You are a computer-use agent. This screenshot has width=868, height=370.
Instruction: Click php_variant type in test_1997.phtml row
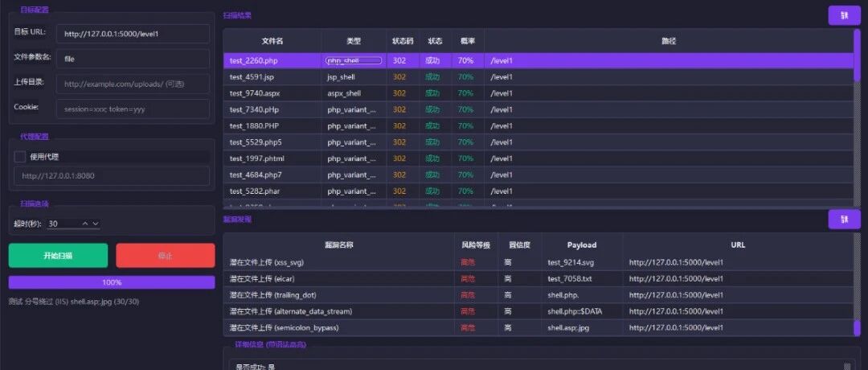[351, 158]
